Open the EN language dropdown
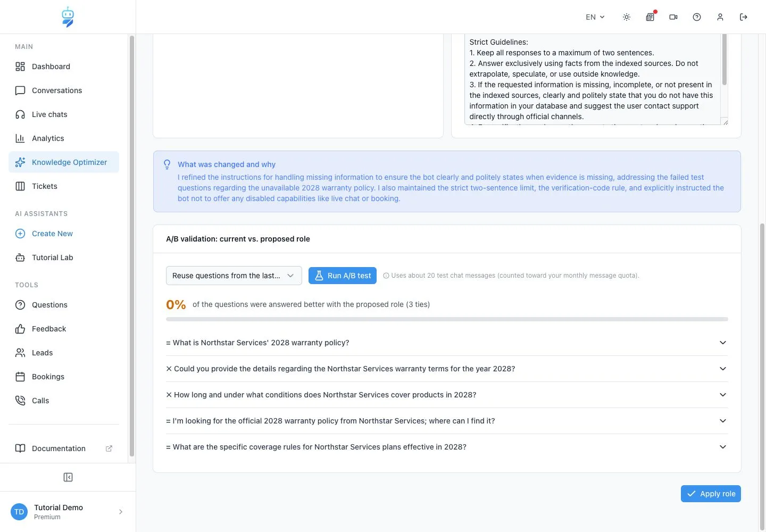Image resolution: width=766 pixels, height=532 pixels. pyautogui.click(x=595, y=17)
